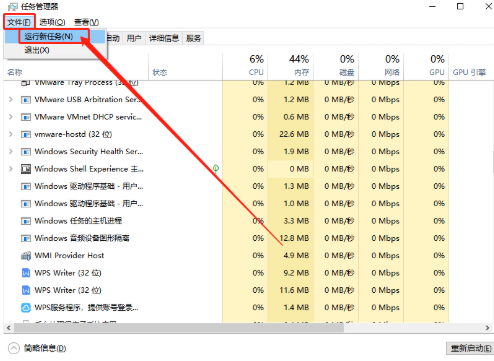
Task: Open the 选项(O) menu
Action: point(52,22)
